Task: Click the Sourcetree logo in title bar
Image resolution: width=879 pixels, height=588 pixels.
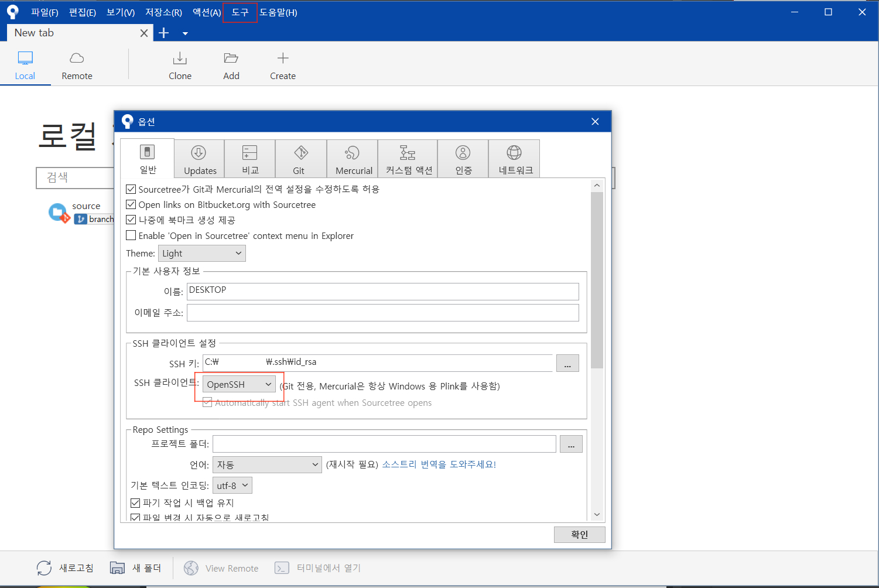Action: [x=12, y=12]
